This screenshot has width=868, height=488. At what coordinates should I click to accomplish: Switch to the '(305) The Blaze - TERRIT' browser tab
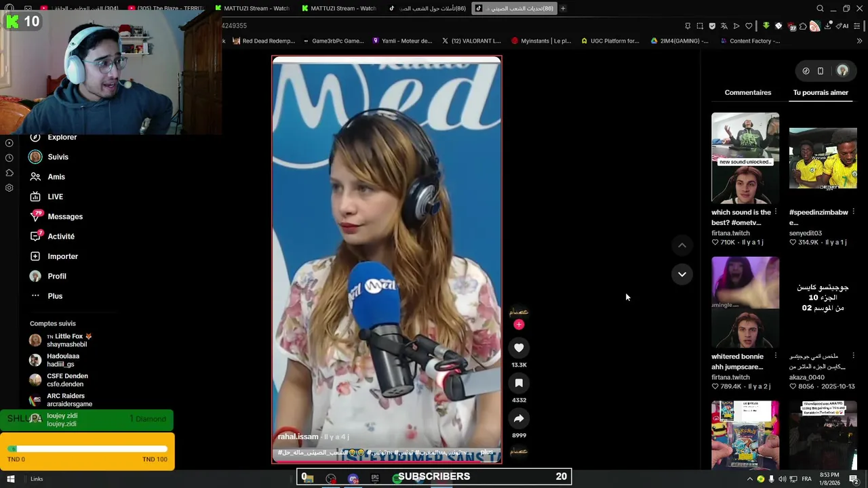(165, 8)
